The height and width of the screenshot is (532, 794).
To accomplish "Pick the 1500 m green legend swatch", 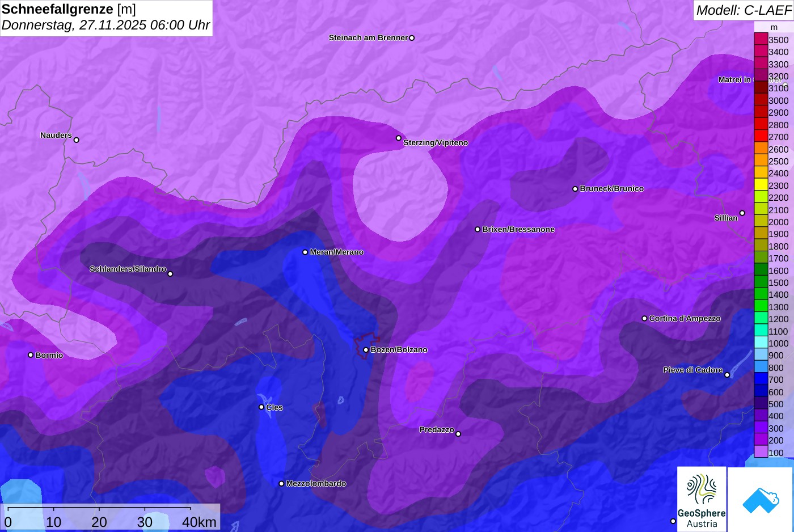I will coord(761,282).
